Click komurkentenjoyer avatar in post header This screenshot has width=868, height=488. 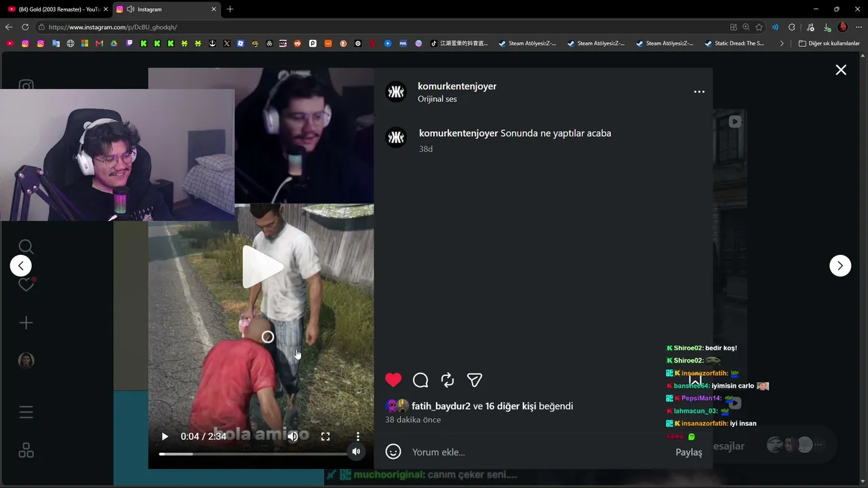(395, 91)
